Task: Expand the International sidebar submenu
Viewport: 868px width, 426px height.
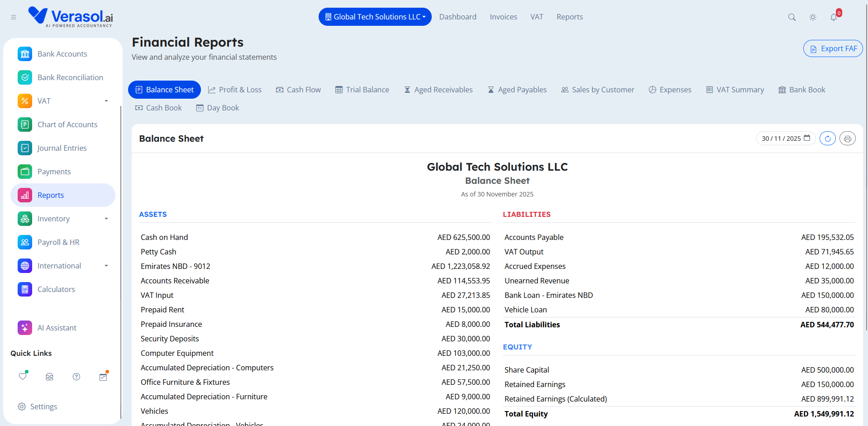Action: (x=106, y=266)
